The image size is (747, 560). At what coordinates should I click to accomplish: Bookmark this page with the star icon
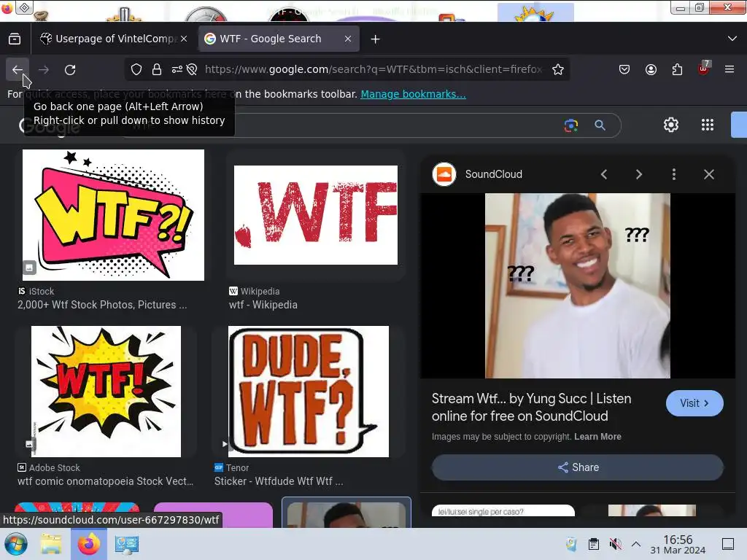pos(558,69)
